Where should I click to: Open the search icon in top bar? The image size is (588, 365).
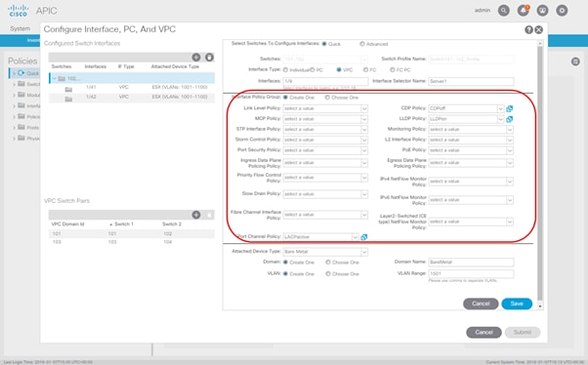coord(504,11)
